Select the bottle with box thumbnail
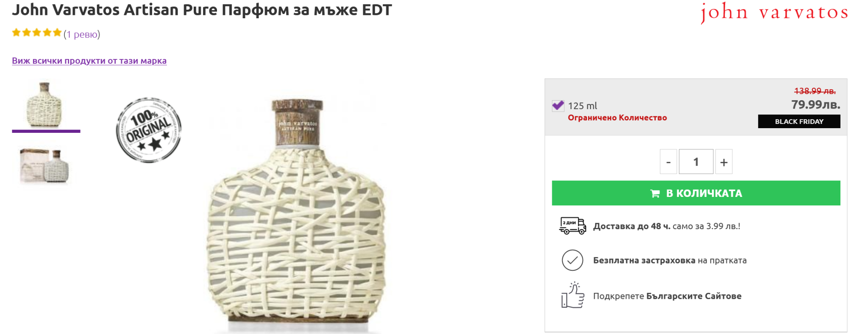This screenshot has height=334, width=868. pyautogui.click(x=45, y=166)
